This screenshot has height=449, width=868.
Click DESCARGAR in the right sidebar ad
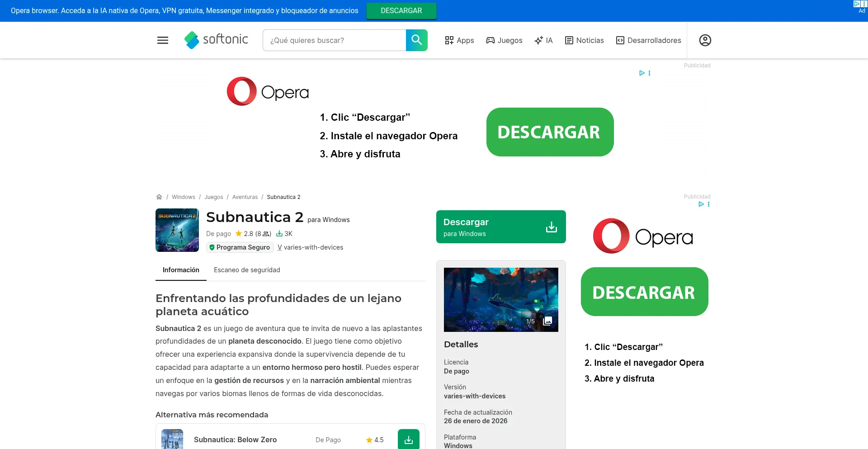(x=645, y=292)
